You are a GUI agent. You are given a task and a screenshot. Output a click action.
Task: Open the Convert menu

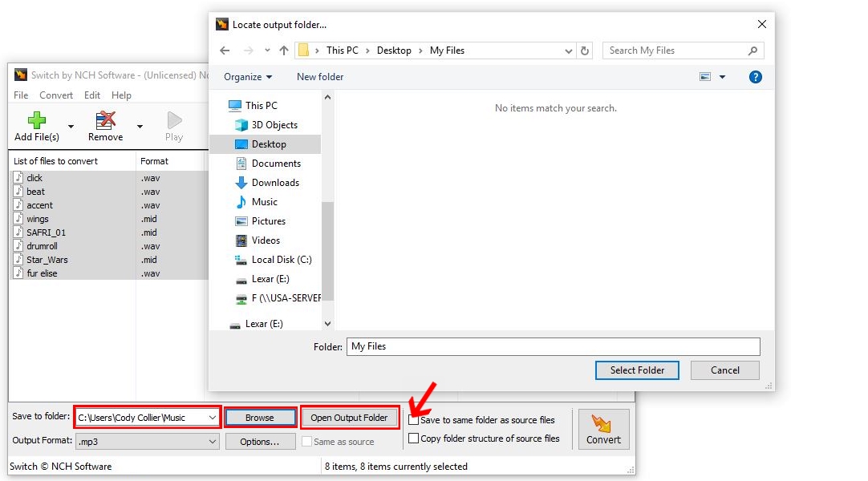click(56, 95)
